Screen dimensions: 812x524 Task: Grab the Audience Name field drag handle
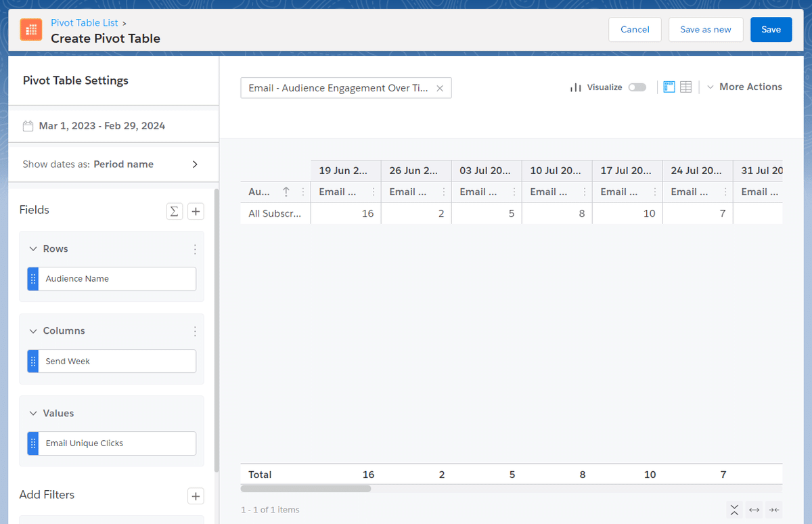[x=33, y=279]
